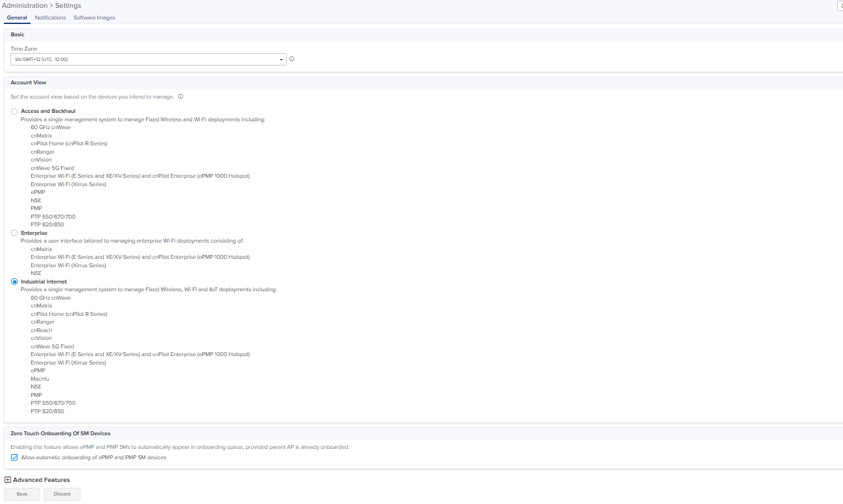Click the info icon after account view description
Image resolution: width=843 pixels, height=504 pixels.
[180, 97]
